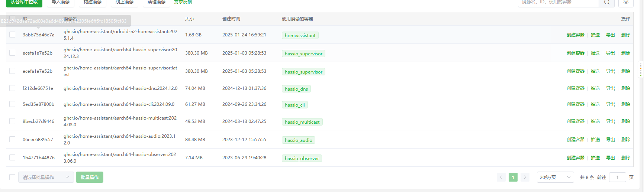
Task: Click image name hassio-cli:2024.09.0
Action: point(119,104)
